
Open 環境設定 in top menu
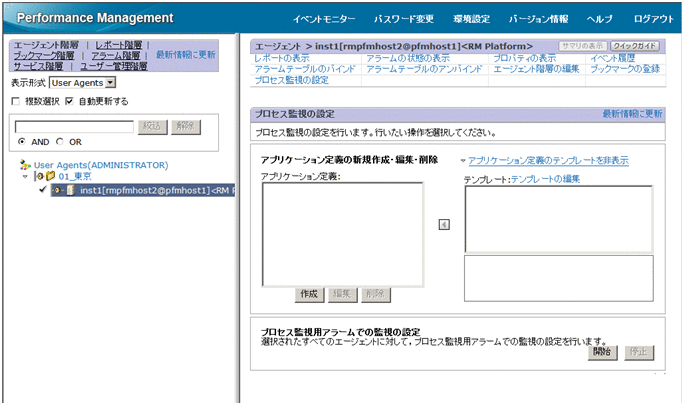473,19
